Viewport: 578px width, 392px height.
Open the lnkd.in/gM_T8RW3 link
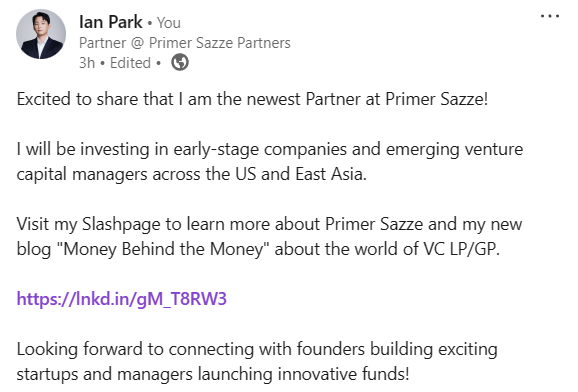pos(122,299)
